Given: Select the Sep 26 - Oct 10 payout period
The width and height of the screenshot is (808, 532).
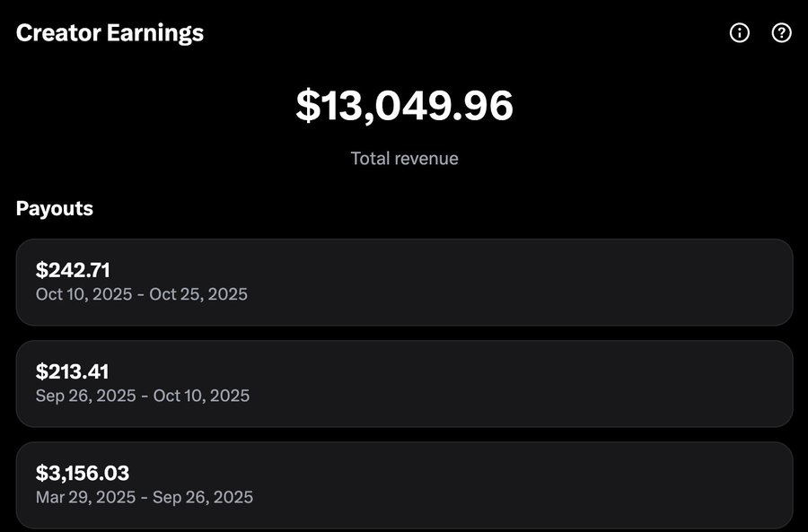Looking at the screenshot, I should [x=142, y=396].
